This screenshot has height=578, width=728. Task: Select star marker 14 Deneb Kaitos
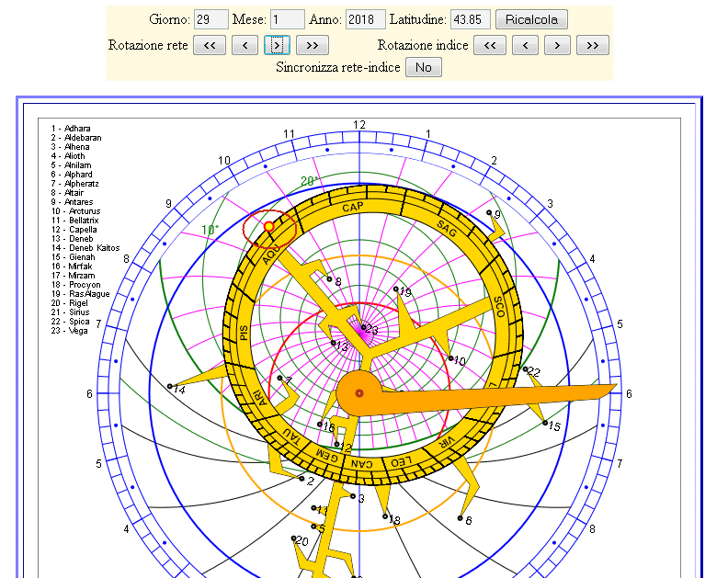170,386
